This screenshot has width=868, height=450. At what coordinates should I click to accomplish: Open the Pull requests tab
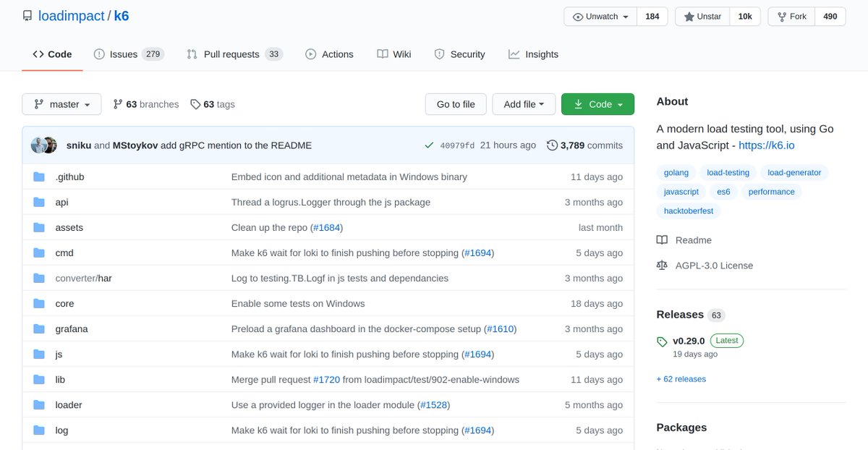tap(234, 54)
